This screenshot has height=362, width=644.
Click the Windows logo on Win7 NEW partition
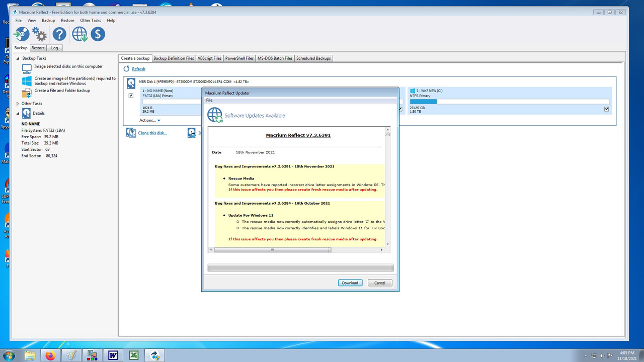(412, 90)
